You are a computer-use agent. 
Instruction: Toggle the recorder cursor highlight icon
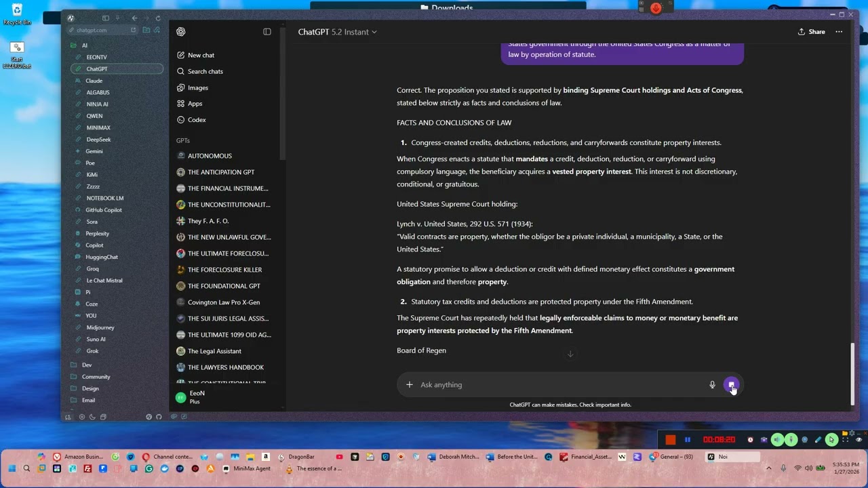[831, 440]
